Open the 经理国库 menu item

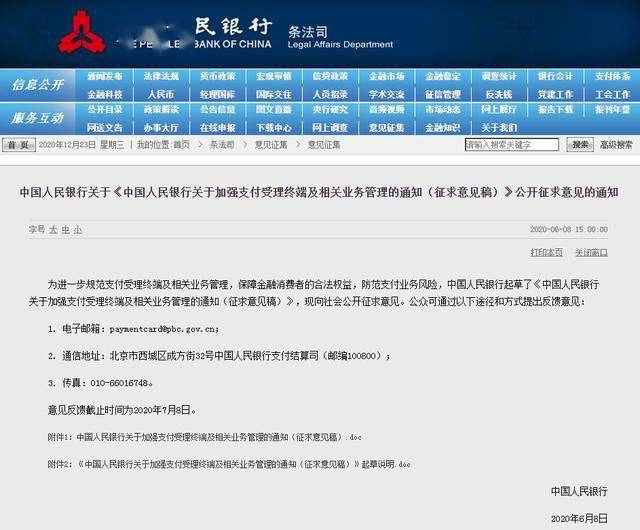(x=218, y=94)
